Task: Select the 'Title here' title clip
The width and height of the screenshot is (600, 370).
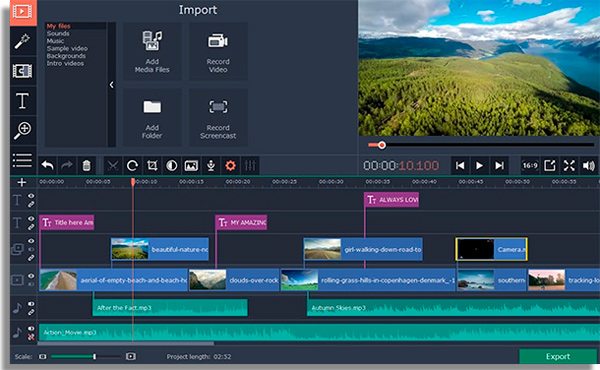Action: coord(67,222)
